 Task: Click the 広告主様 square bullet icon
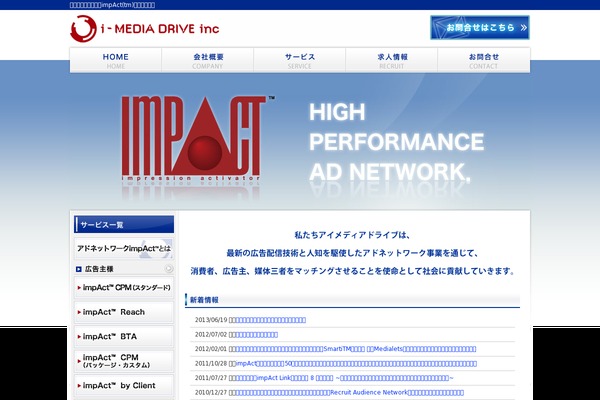(x=78, y=269)
